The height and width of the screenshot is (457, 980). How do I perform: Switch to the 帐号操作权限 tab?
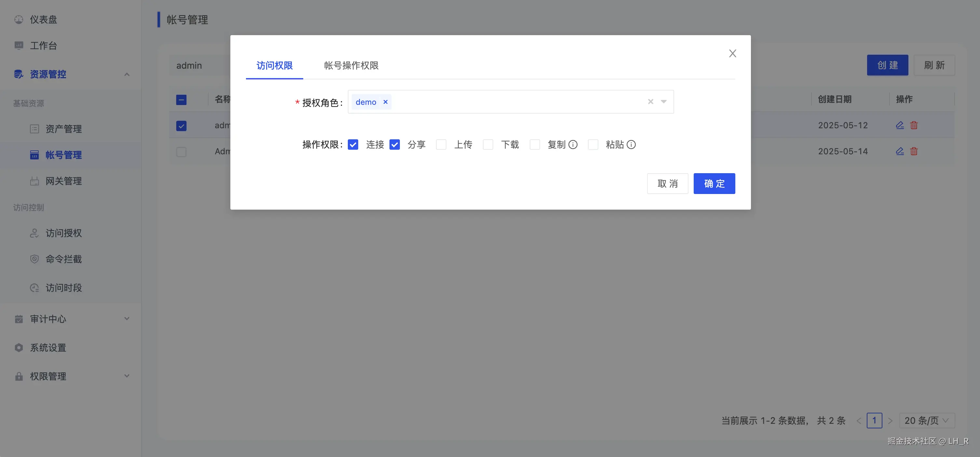(351, 65)
